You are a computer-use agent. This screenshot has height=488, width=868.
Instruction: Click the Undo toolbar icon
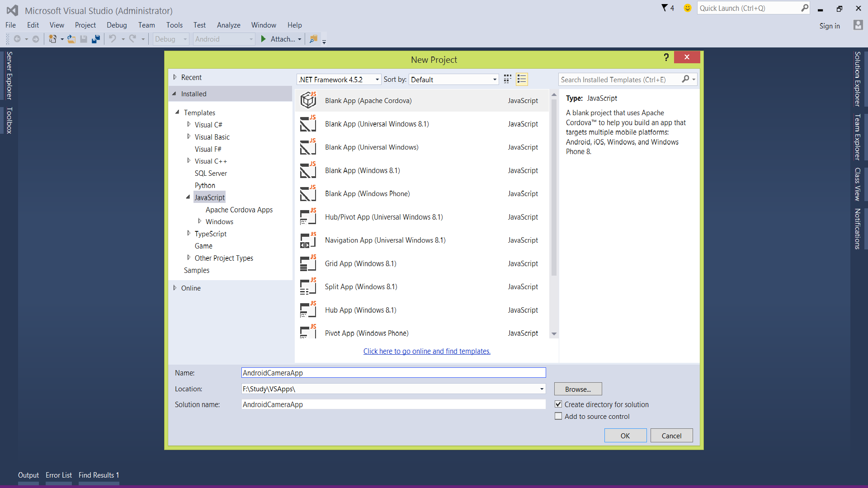(113, 39)
